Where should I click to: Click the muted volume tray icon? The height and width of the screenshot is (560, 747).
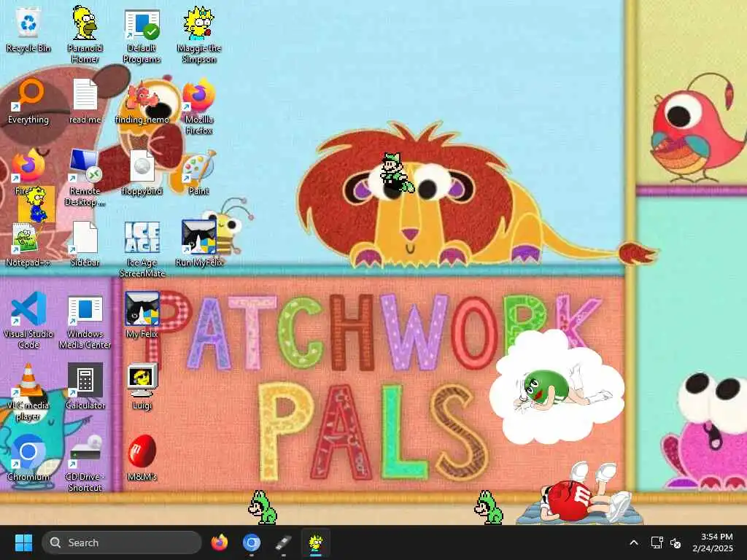(676, 542)
